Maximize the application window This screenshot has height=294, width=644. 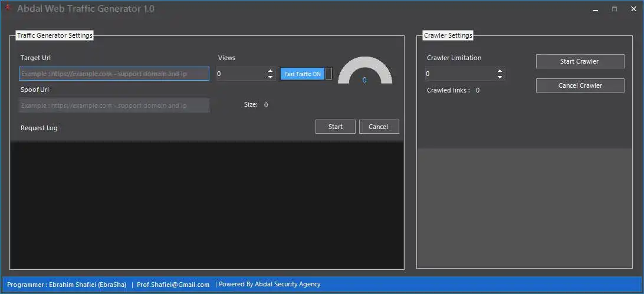[615, 9]
